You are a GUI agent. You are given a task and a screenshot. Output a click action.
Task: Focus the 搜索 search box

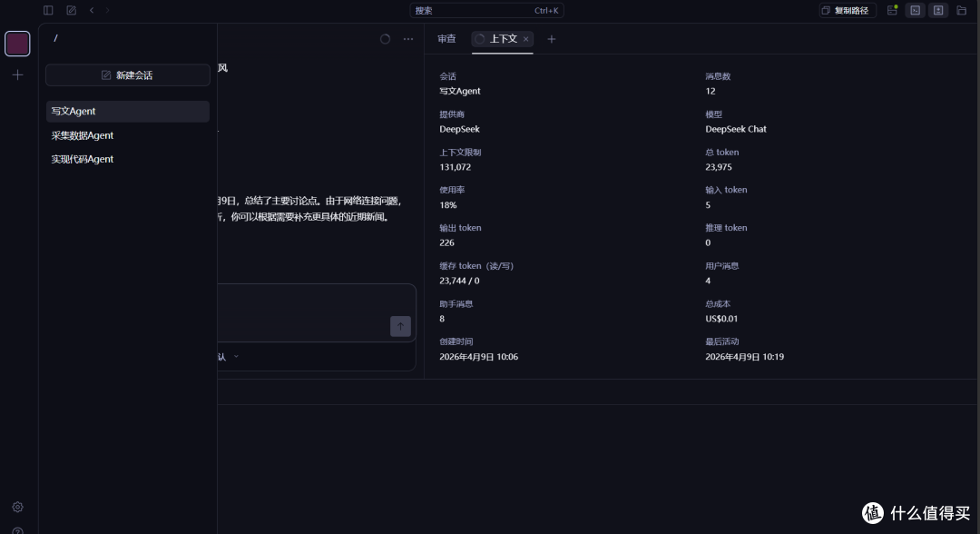(x=487, y=11)
